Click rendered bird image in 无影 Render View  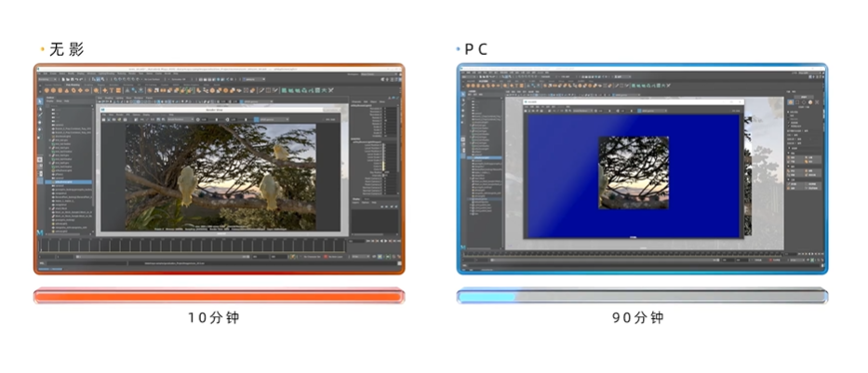coord(220,177)
